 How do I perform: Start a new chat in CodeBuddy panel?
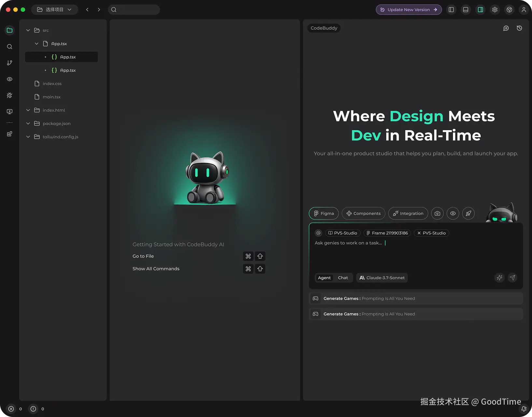coord(506,28)
